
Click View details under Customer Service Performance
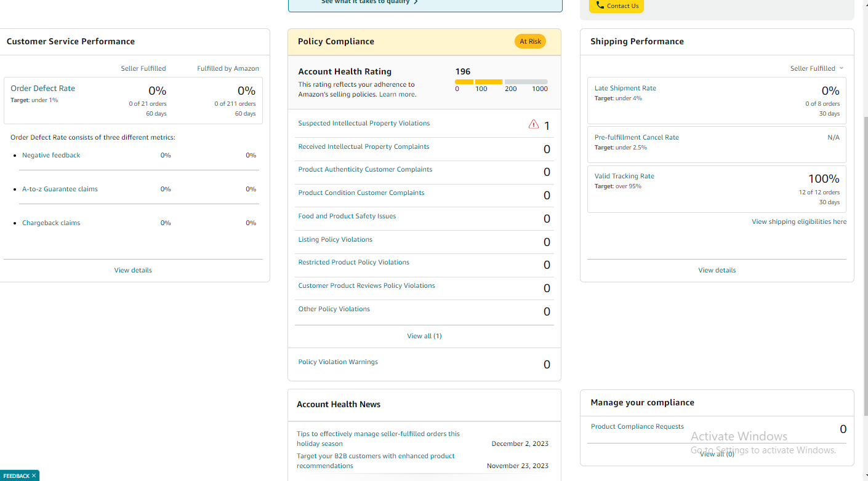click(x=133, y=270)
